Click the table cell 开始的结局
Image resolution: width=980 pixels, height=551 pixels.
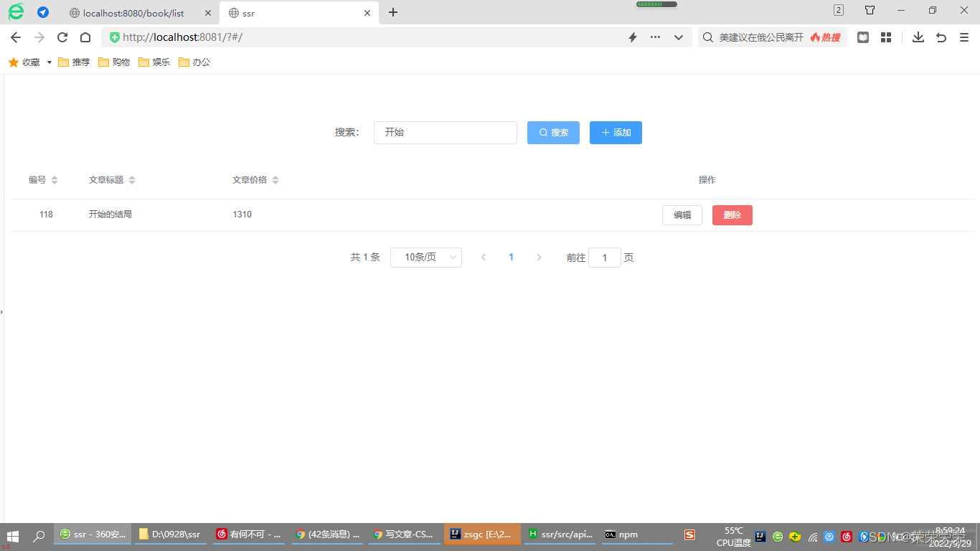(x=110, y=215)
